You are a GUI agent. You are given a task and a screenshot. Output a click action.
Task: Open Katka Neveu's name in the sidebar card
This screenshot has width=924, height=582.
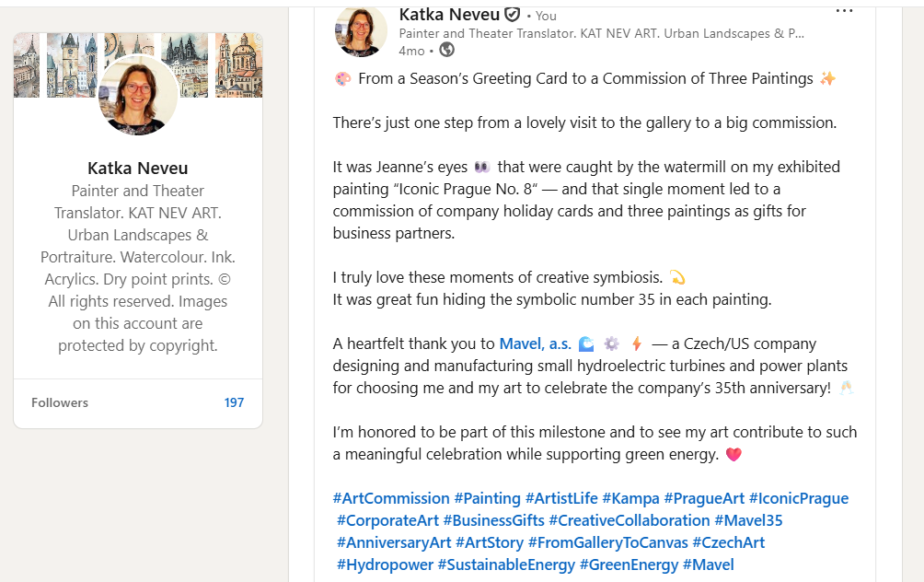click(x=137, y=168)
